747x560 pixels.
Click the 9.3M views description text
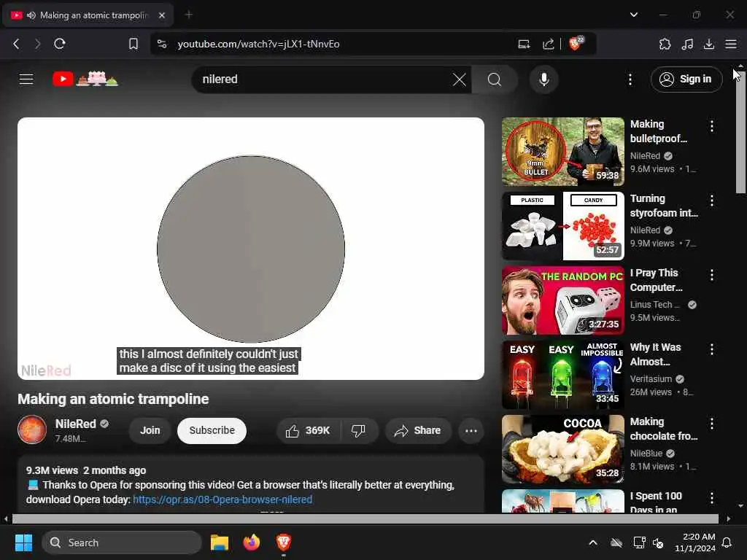[x=52, y=470]
